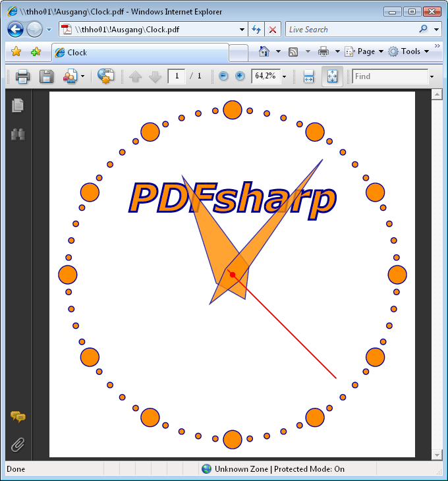Toggle fit to width scrolling mode
448x481 pixels.
click(x=309, y=76)
